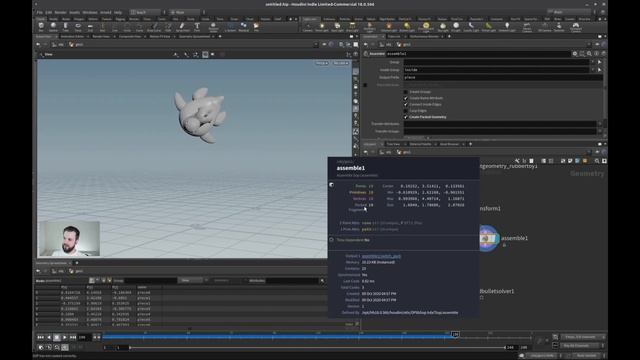
Task: Select the Tube shelf tool
Action: tap(65, 27)
